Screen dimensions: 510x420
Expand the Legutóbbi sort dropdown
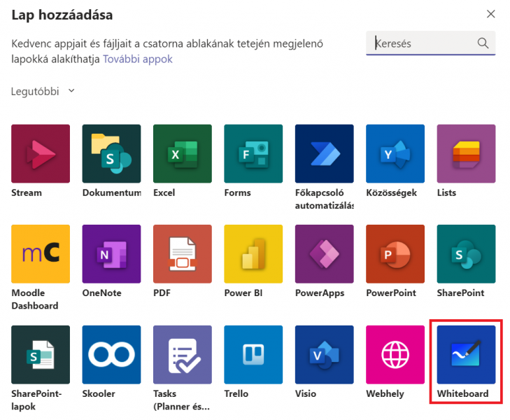[x=43, y=92]
